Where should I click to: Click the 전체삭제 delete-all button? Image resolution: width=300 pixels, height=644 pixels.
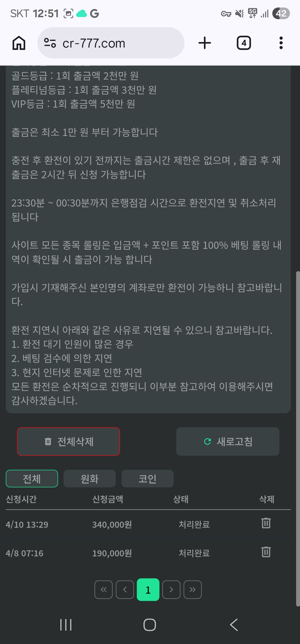tap(69, 442)
